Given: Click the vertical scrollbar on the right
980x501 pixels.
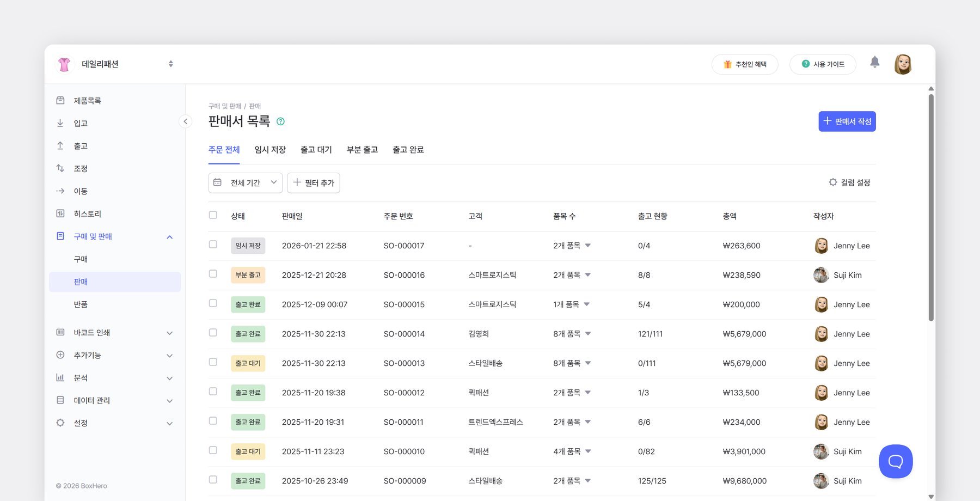Looking at the screenshot, I should pos(931,207).
